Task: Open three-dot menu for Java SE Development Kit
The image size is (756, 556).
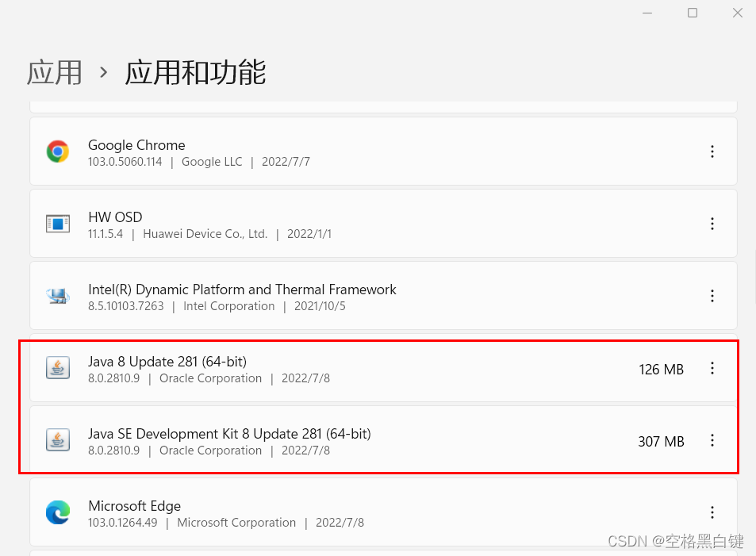Action: point(712,440)
